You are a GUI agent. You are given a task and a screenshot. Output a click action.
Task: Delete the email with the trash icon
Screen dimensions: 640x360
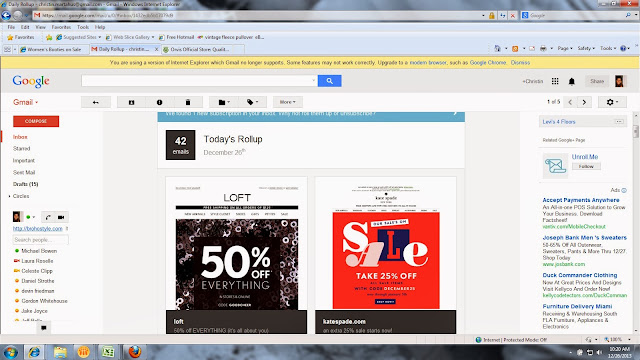(x=188, y=102)
